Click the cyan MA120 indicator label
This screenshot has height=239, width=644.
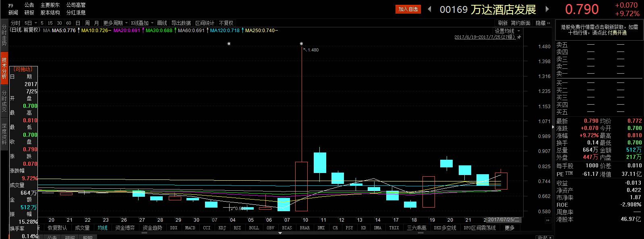click(x=225, y=31)
